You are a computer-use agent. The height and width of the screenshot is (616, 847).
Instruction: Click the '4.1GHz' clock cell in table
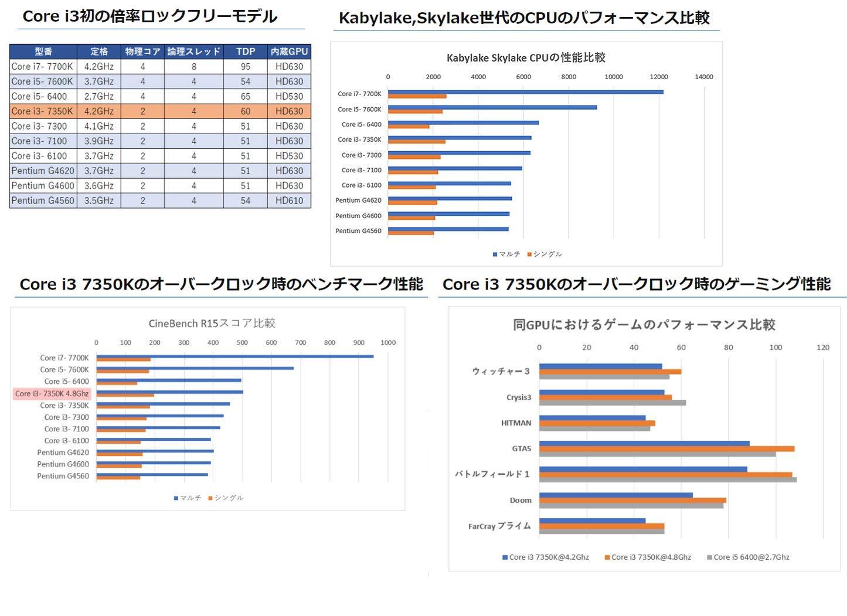pos(99,126)
